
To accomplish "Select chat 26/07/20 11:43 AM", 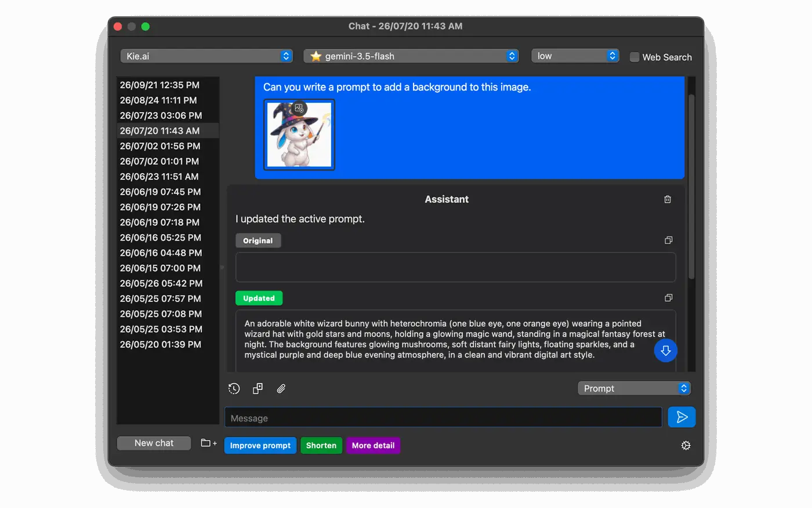I will tap(168, 131).
